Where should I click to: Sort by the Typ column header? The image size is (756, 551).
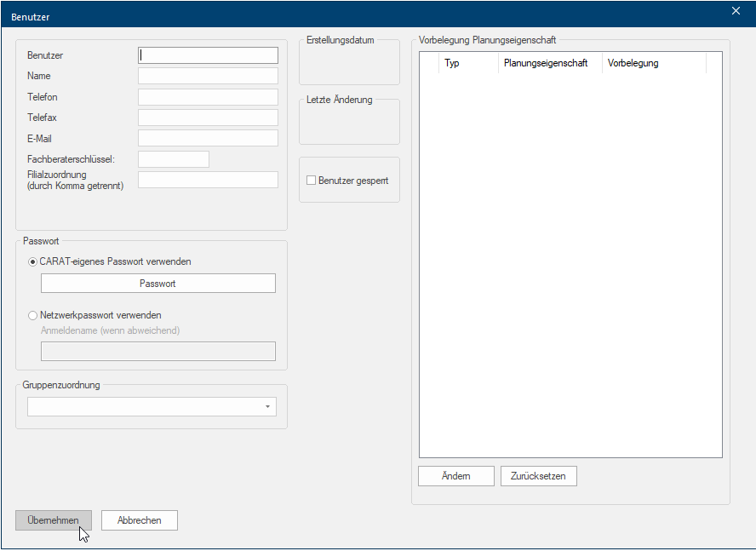point(467,63)
